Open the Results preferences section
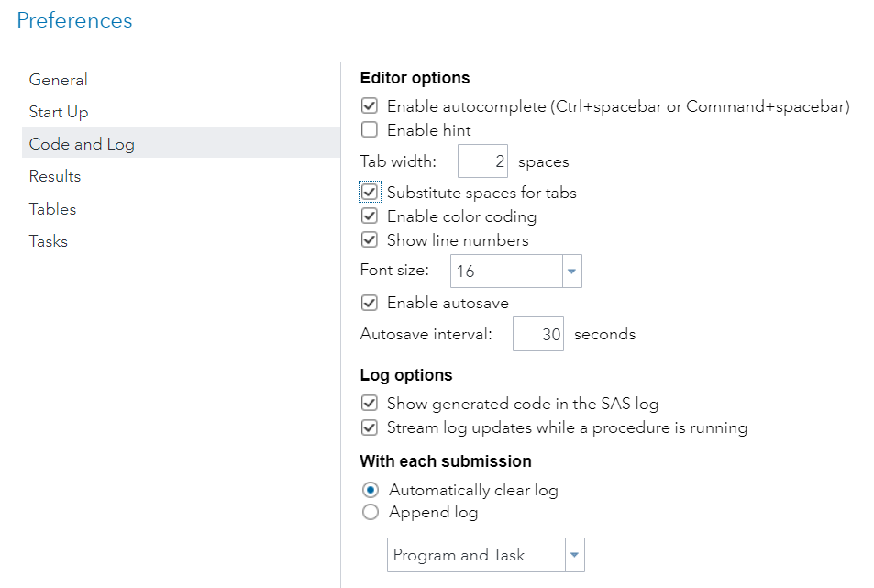The image size is (874, 588). (55, 176)
